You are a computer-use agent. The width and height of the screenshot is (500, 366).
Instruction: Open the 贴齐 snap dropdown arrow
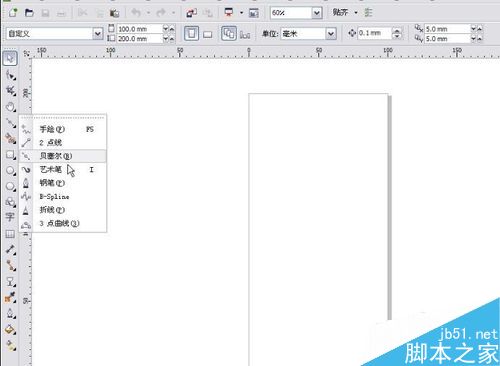tap(356, 13)
